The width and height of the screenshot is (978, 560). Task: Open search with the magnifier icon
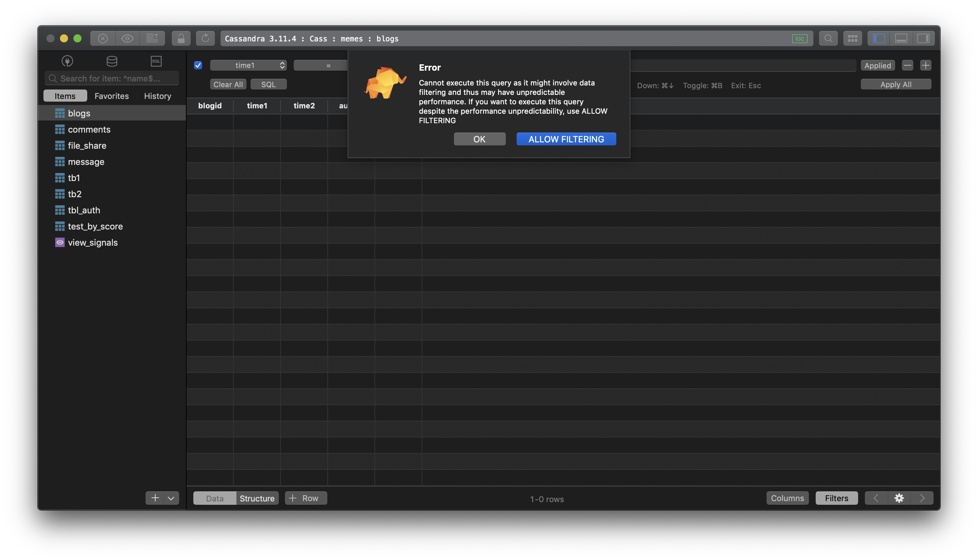pos(829,38)
